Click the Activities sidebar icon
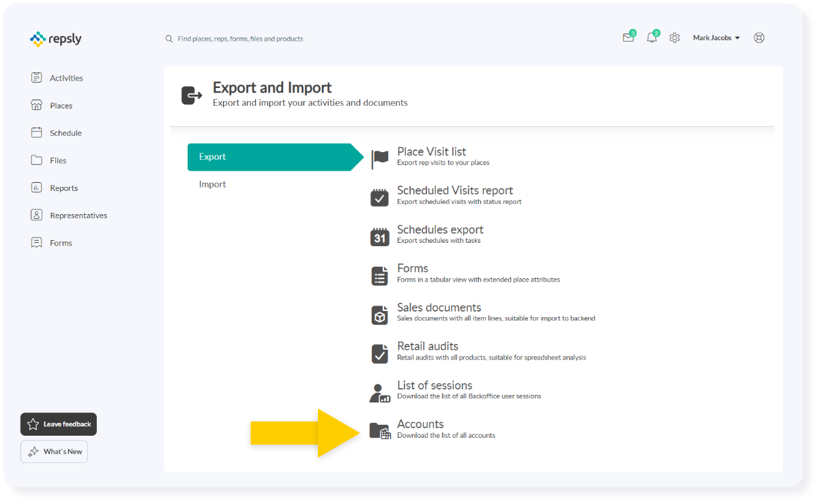Screen dimensions: 820x504 click(x=37, y=78)
